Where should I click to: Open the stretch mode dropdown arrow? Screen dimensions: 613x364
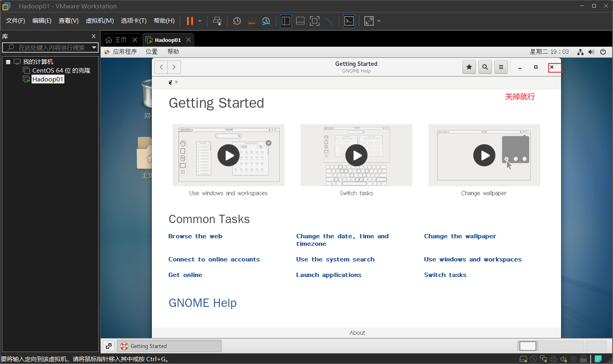[x=379, y=21]
